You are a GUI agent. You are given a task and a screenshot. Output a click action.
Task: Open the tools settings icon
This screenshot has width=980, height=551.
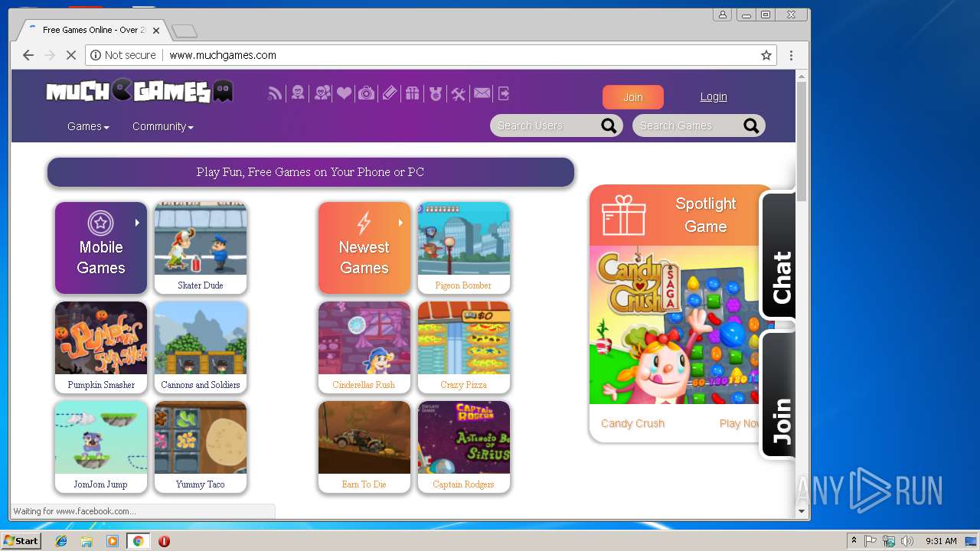(458, 93)
